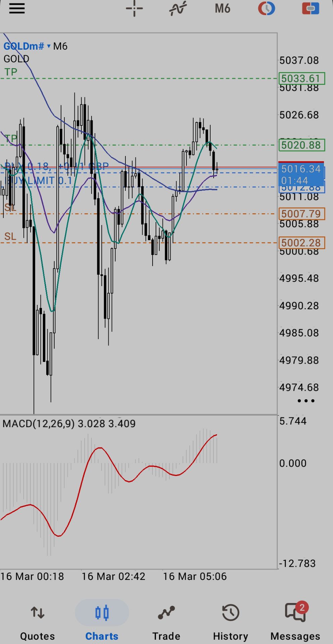Screen dimensions: 333x644
Task: Open the three-dots chart options
Action: click(306, 401)
